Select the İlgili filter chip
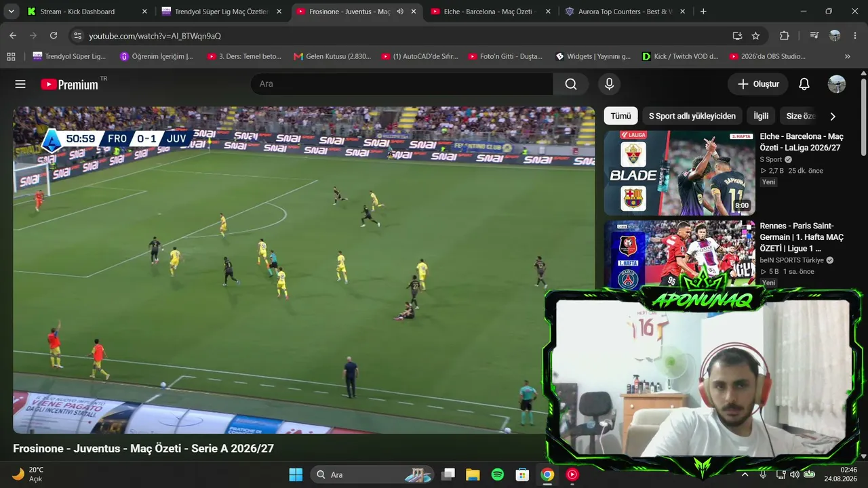 tap(761, 116)
